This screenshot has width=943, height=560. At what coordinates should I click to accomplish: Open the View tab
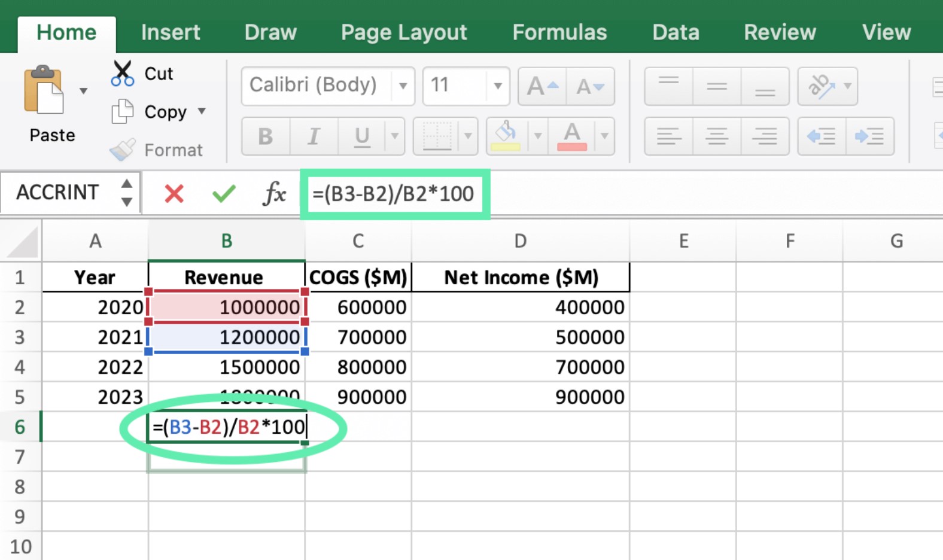886,32
